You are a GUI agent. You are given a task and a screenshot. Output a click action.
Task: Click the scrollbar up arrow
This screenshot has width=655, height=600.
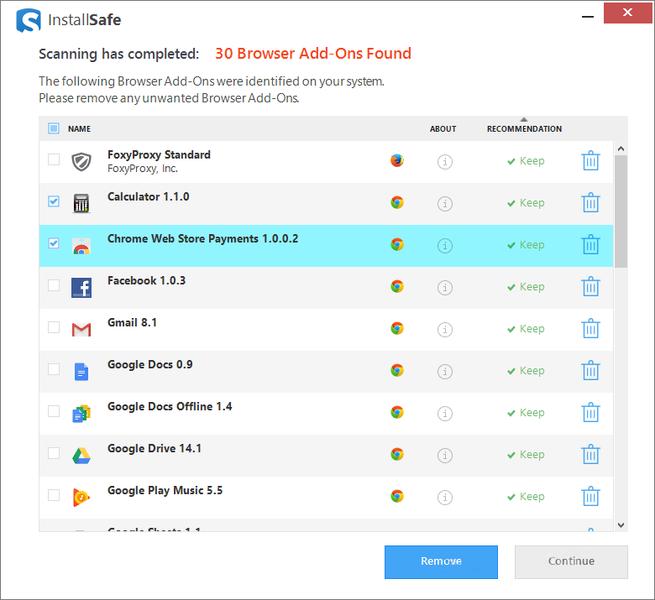(x=621, y=149)
